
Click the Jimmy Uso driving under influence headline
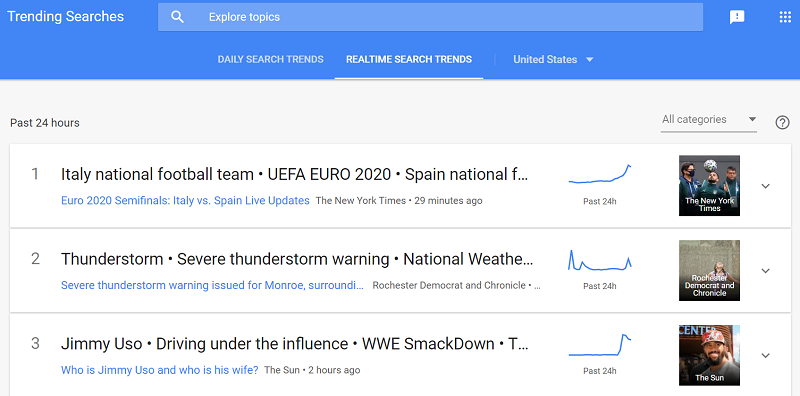click(295, 344)
